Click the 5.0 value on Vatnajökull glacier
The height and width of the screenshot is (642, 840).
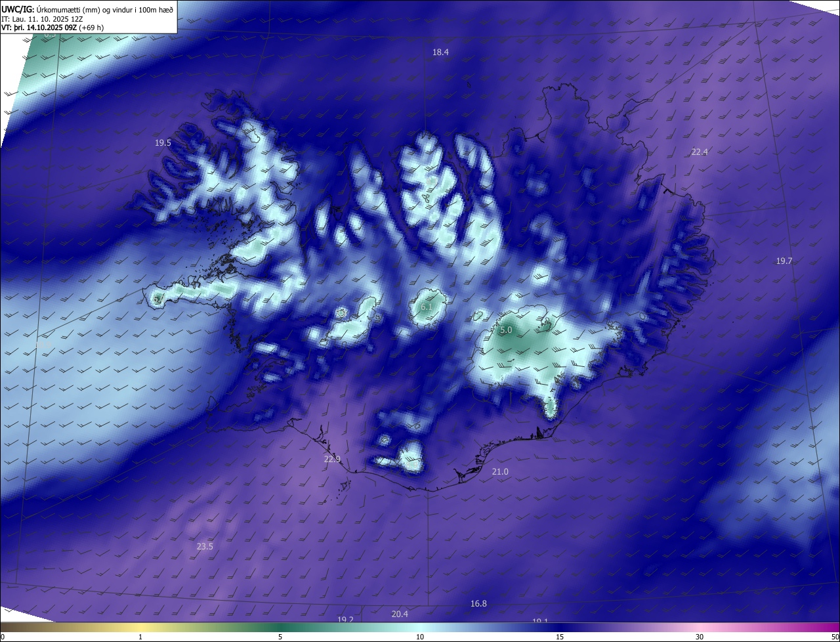point(506,330)
